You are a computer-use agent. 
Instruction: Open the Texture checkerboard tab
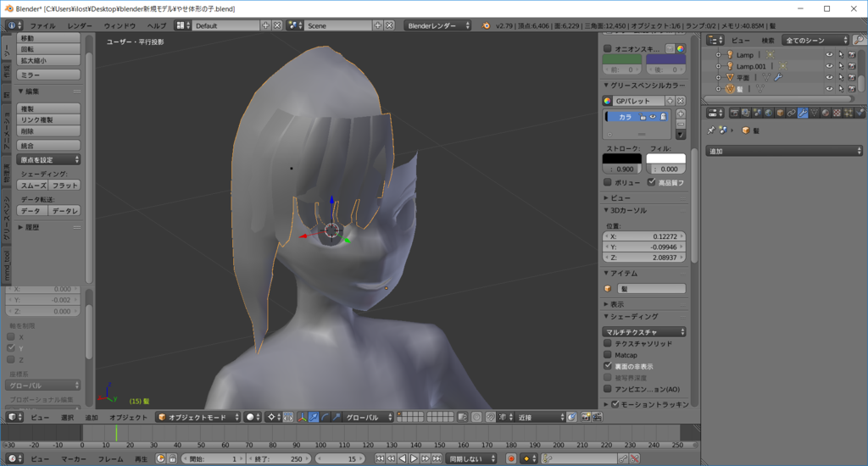tap(837, 113)
